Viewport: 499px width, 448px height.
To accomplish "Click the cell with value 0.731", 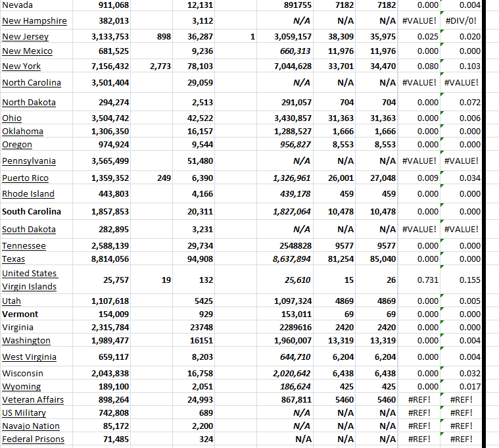I will pyautogui.click(x=427, y=280).
